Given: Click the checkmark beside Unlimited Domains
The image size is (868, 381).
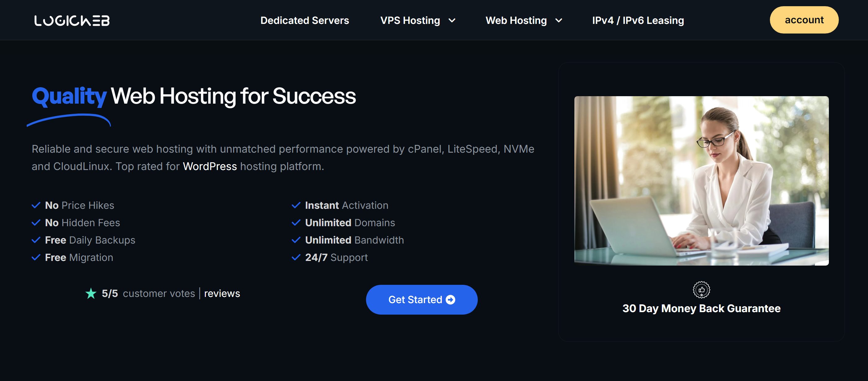Looking at the screenshot, I should coord(296,223).
